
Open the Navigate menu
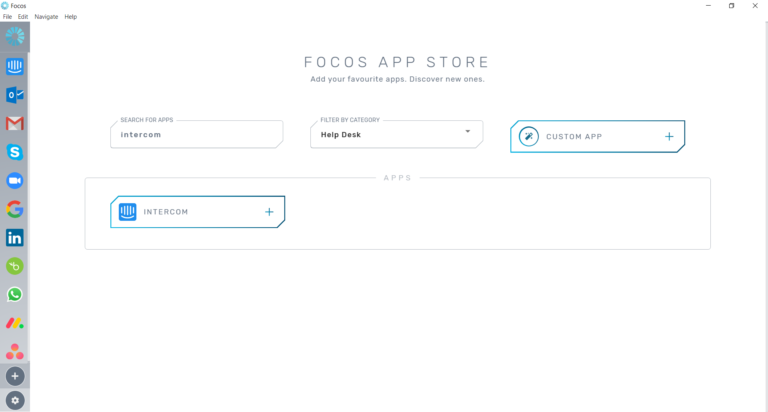tap(46, 17)
